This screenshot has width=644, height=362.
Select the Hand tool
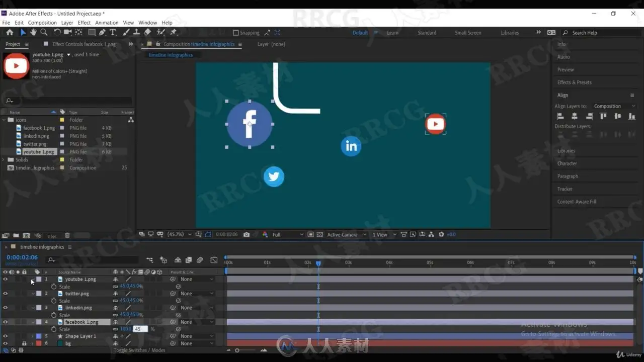(x=33, y=32)
